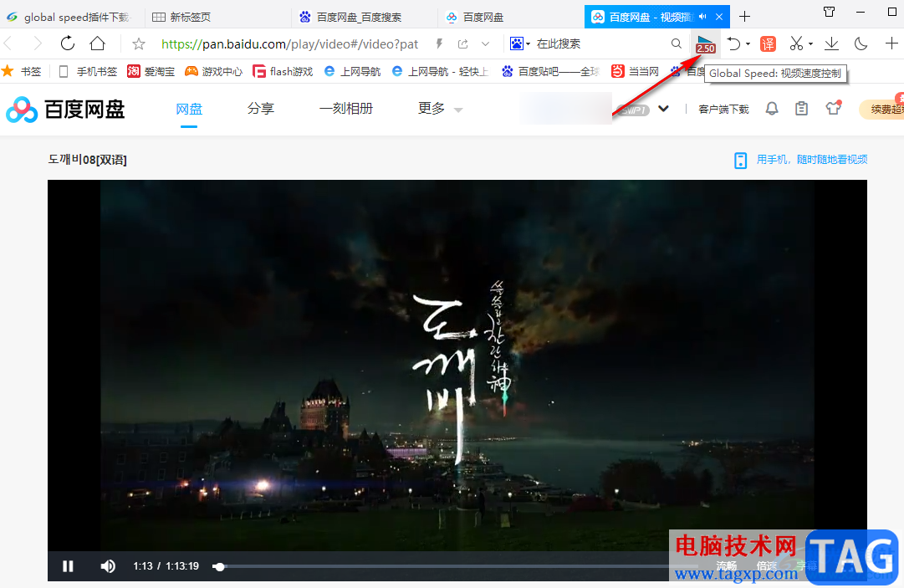Viewport: 904px width, 588px height.
Task: Open a new tab with plus button
Action: pyautogui.click(x=745, y=17)
